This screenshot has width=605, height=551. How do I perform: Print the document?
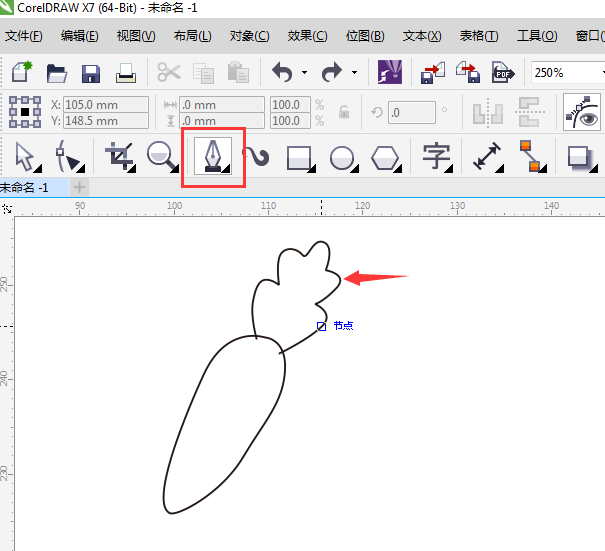[x=125, y=73]
